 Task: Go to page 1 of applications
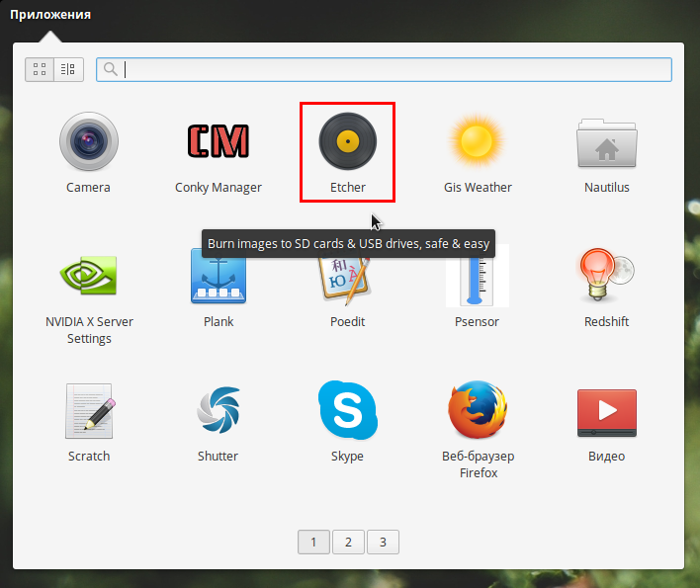(313, 543)
